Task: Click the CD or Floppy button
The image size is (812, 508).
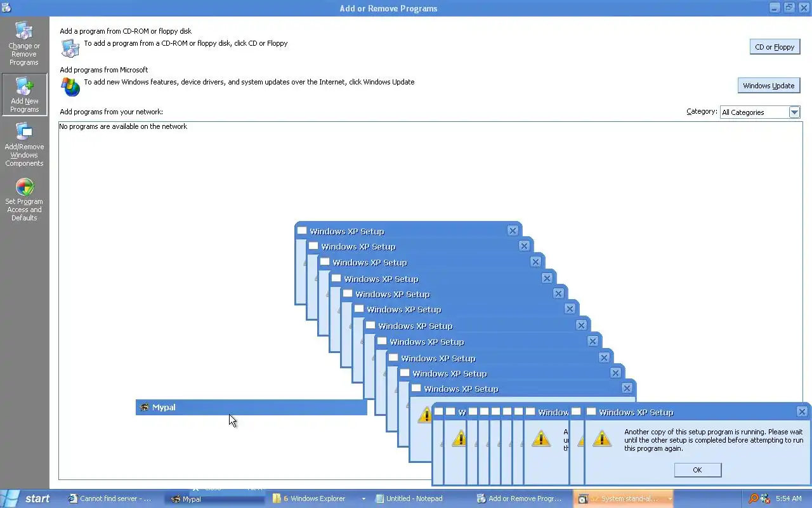Action: 775,47
